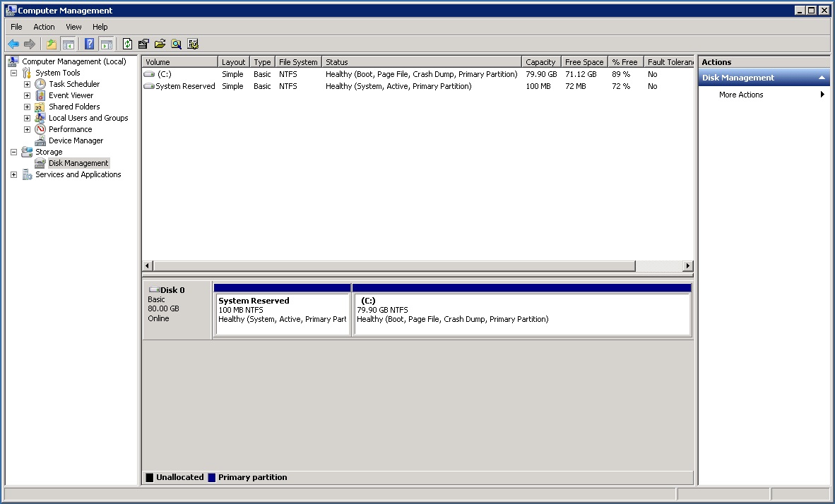Collapse the Disk Management actions section arrow

(822, 78)
